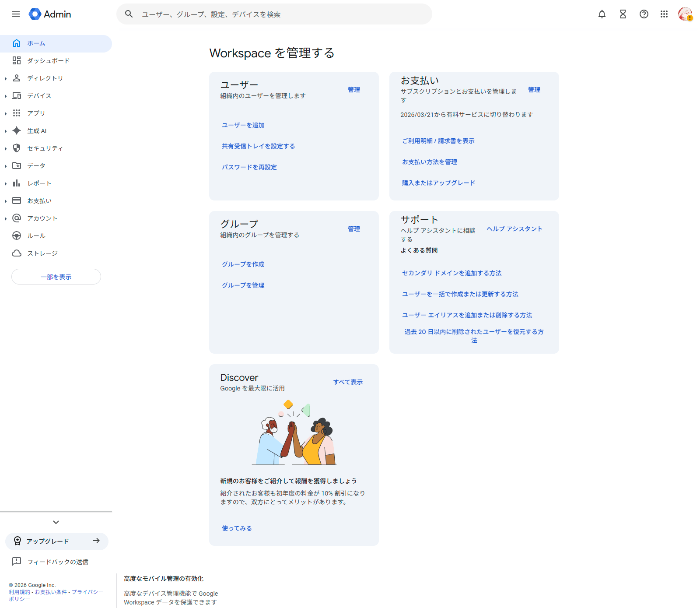Open the account profile avatar

coord(685,14)
